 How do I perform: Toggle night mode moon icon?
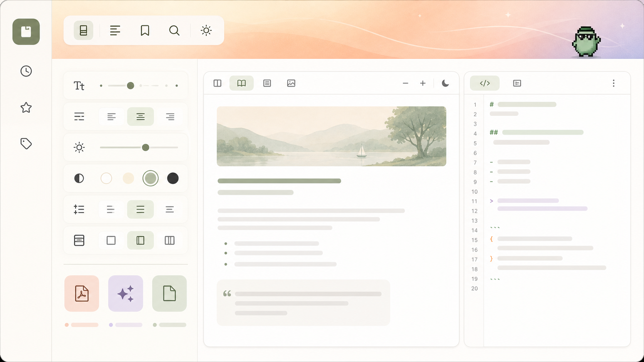coord(445,83)
